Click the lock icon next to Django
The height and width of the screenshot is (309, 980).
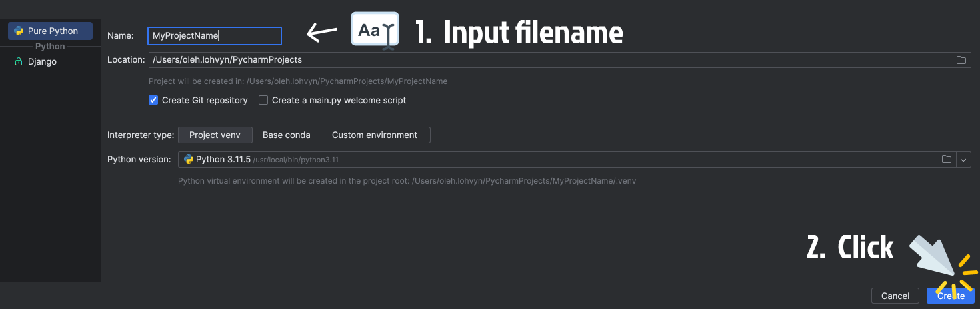[19, 62]
